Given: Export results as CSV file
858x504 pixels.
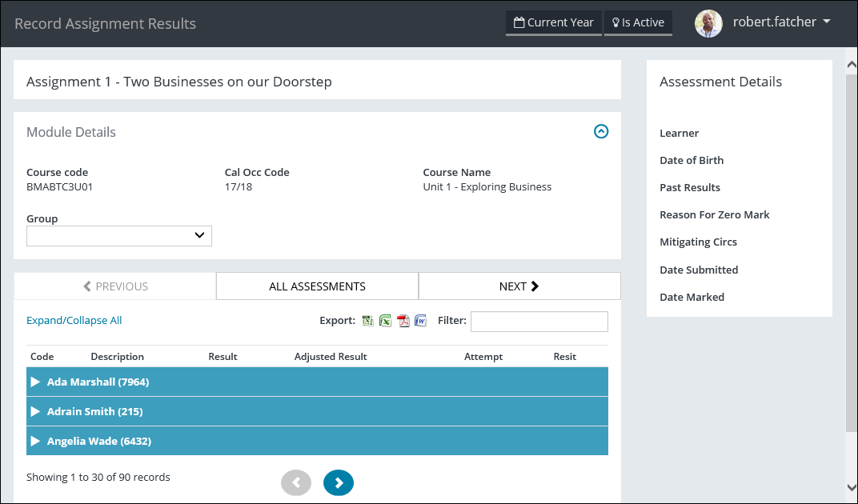Looking at the screenshot, I should 367,321.
